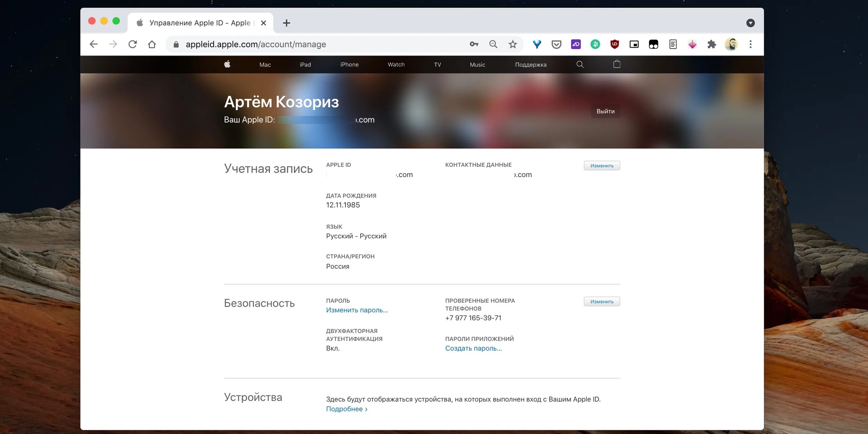Image resolution: width=868 pixels, height=434 pixels.
Task: Open the Chrome profile avatar menu
Action: 731,44
